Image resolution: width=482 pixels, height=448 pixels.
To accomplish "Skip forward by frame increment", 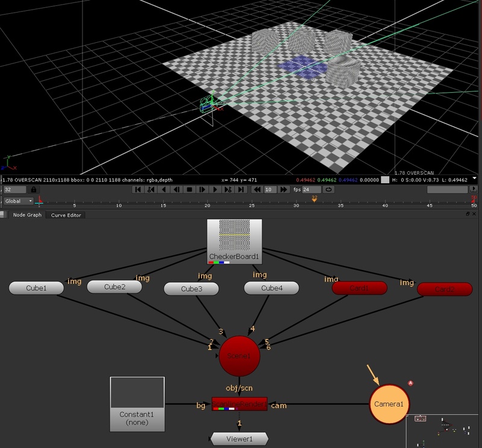I will (283, 189).
